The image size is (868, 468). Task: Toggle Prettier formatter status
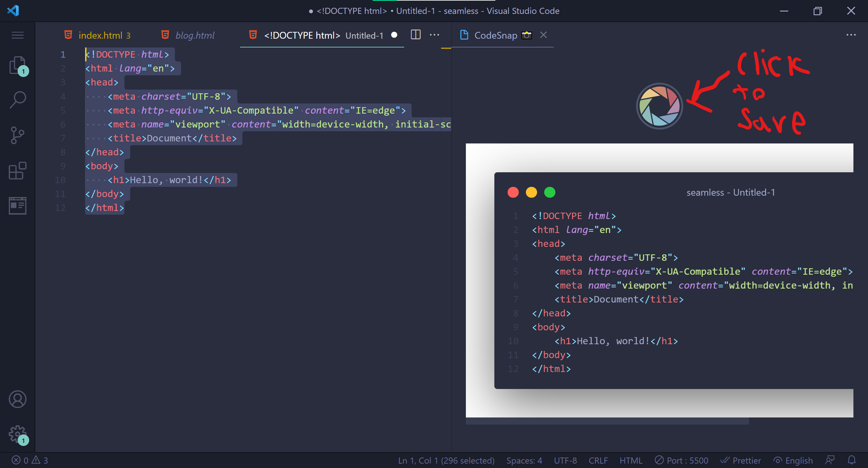[x=741, y=460]
